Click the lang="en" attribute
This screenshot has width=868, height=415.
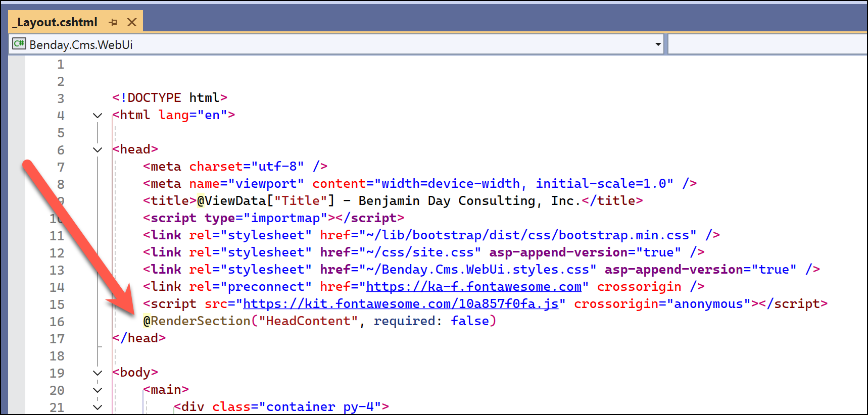tap(193, 115)
